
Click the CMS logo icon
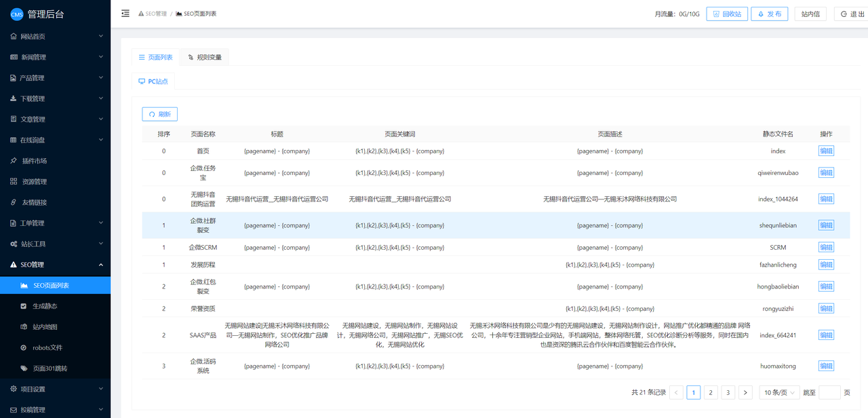16,14
